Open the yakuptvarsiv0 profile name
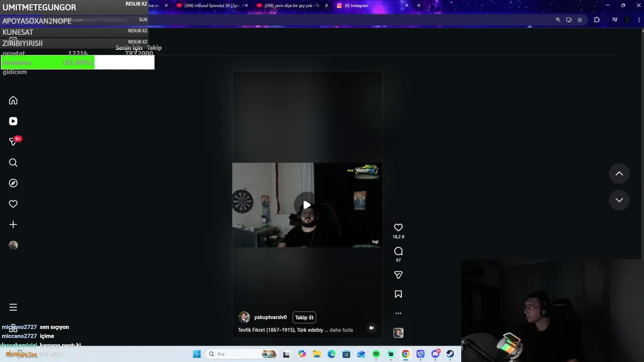This screenshot has height=362, width=644. [270, 317]
